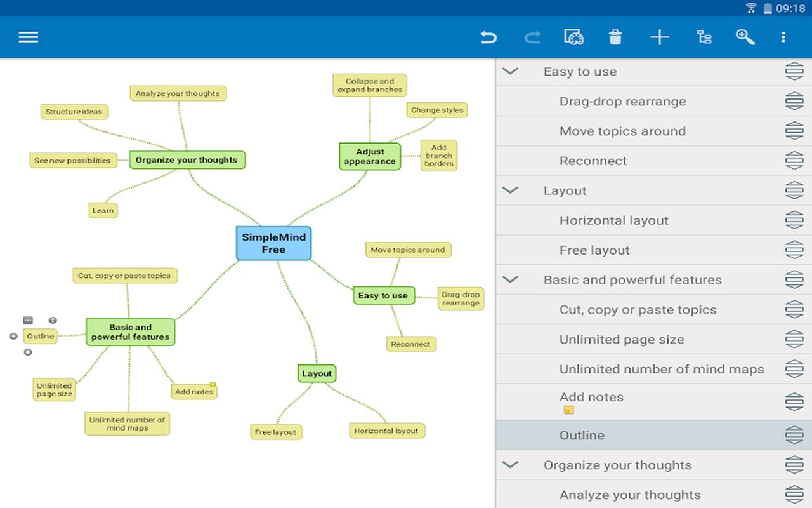The width and height of the screenshot is (812, 508).
Task: Grab the reorder handle for Drag-drop rearrange
Action: (x=794, y=102)
